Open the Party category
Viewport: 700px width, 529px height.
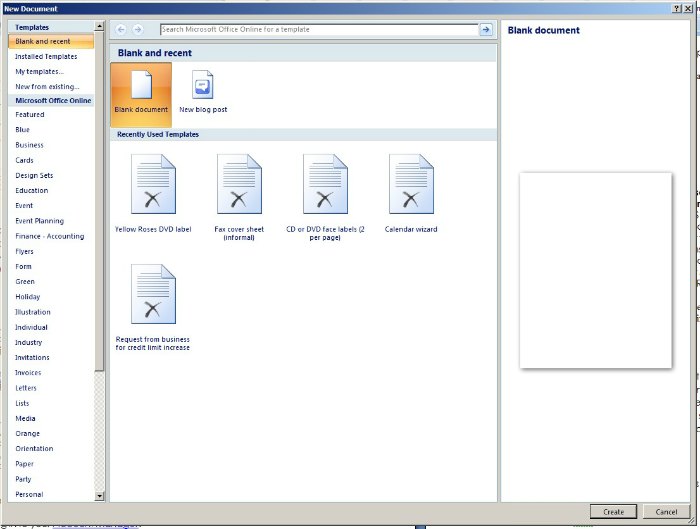coord(23,479)
